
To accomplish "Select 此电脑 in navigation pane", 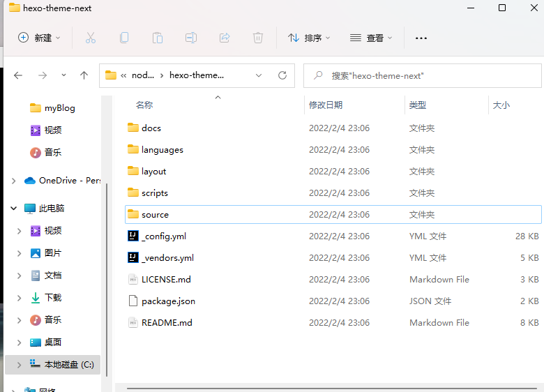I will click(52, 208).
